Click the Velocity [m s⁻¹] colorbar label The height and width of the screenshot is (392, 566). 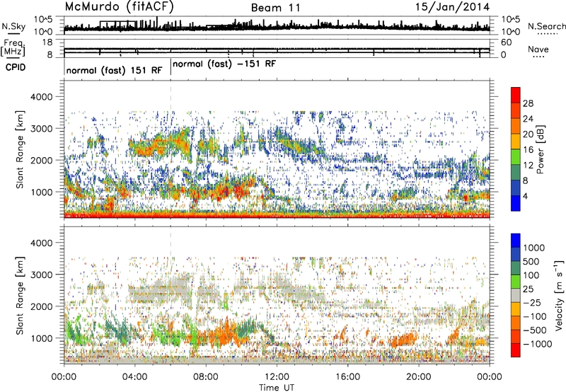coord(559,295)
